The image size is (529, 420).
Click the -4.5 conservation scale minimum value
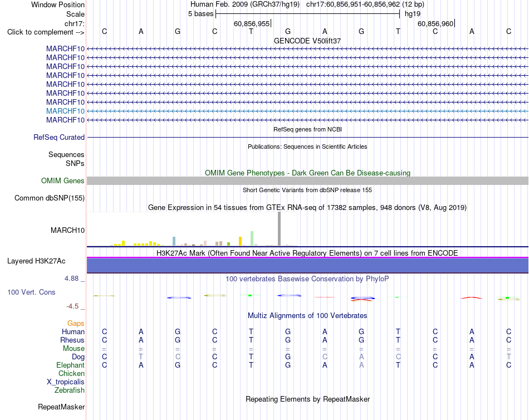72,306
